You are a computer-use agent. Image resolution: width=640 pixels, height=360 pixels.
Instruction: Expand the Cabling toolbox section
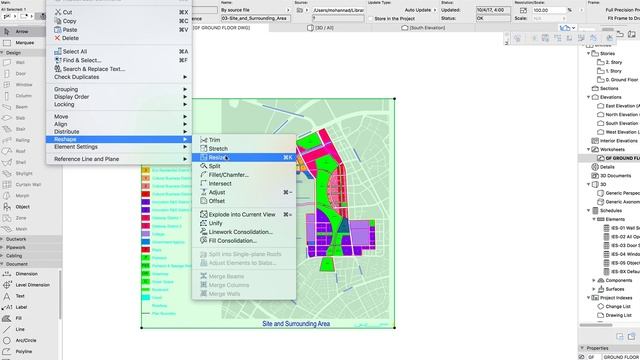pyautogui.click(x=2, y=256)
